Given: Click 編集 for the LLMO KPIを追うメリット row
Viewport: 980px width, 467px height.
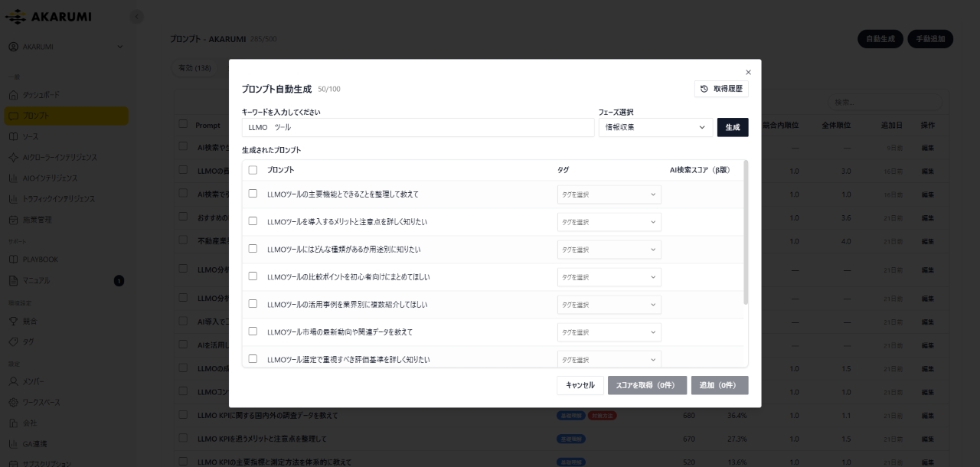Looking at the screenshot, I should pos(928,439).
